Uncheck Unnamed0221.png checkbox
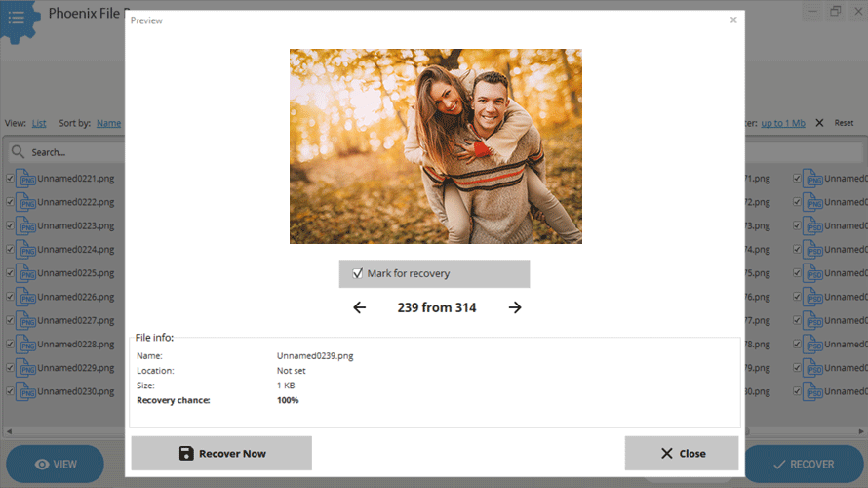868x488 pixels. click(10, 179)
